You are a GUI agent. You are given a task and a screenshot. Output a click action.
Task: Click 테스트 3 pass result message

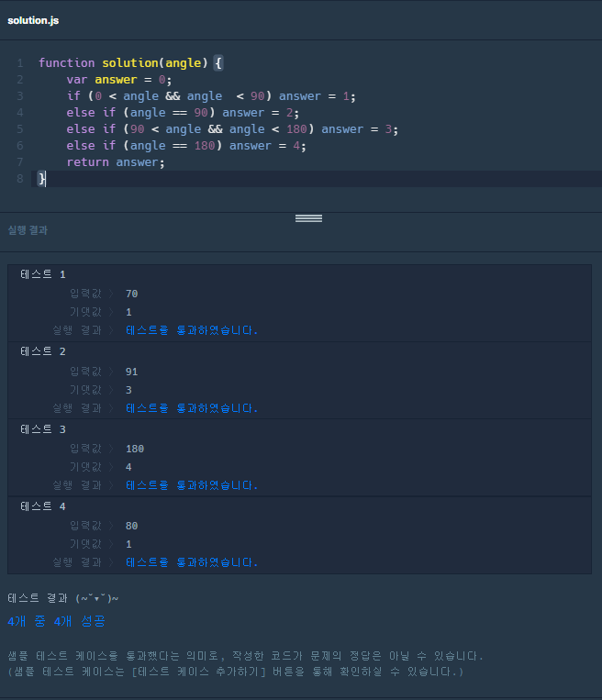pyautogui.click(x=192, y=485)
